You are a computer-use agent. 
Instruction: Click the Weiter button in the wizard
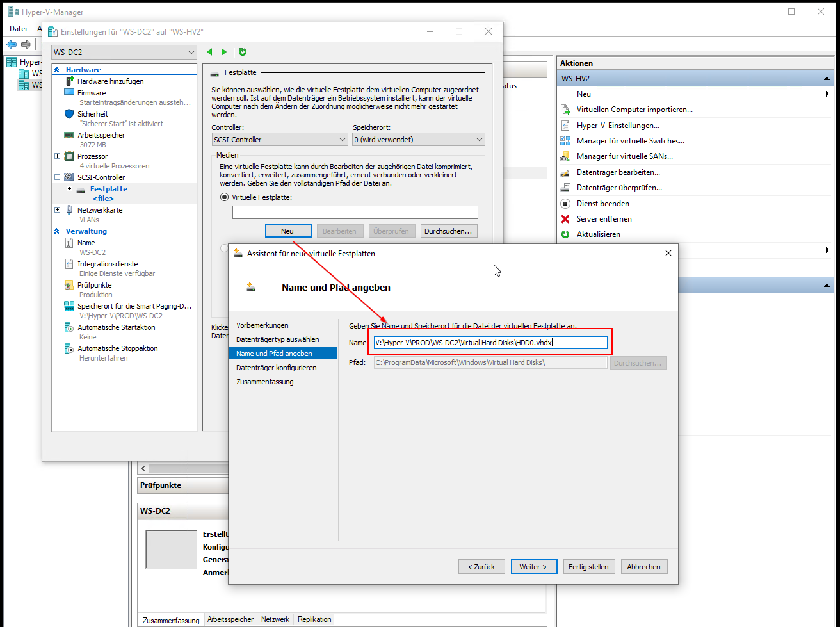coord(534,567)
